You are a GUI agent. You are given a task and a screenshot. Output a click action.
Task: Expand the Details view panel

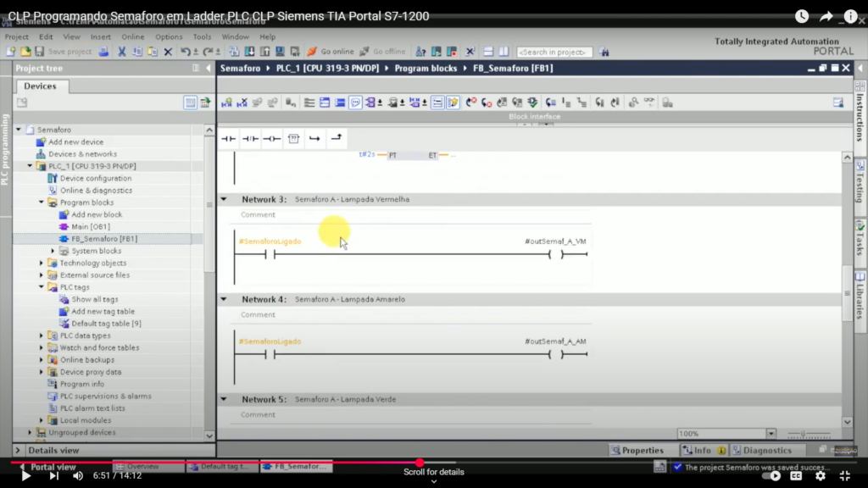[18, 451]
